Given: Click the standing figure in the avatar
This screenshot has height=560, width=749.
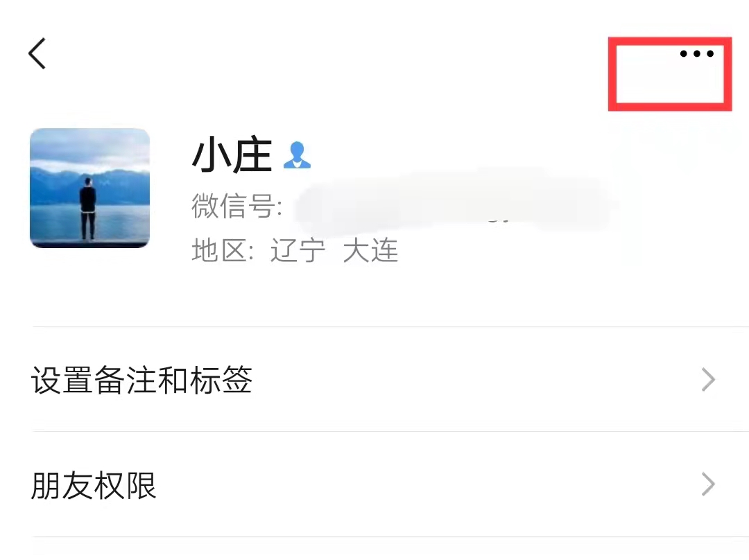Looking at the screenshot, I should (87, 209).
